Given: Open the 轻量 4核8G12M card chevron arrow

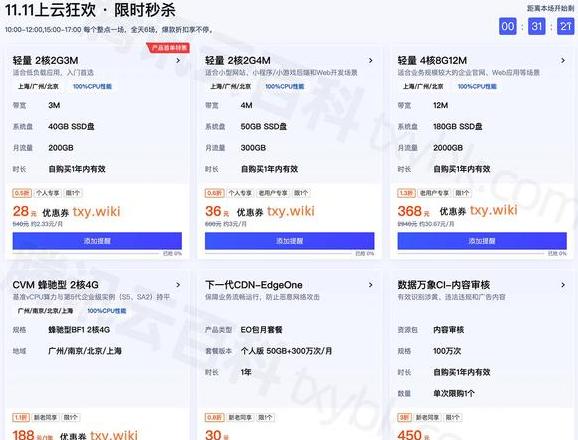Looking at the screenshot, I should (x=563, y=60).
